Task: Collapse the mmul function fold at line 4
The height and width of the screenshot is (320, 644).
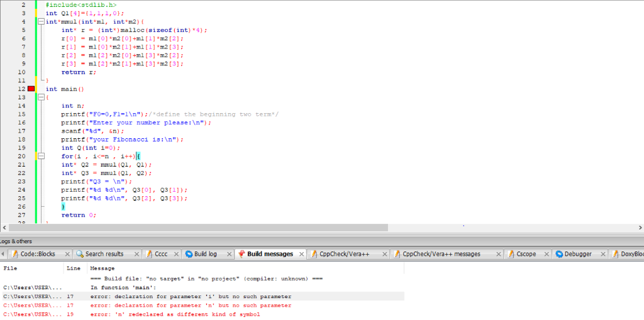Action: click(41, 22)
